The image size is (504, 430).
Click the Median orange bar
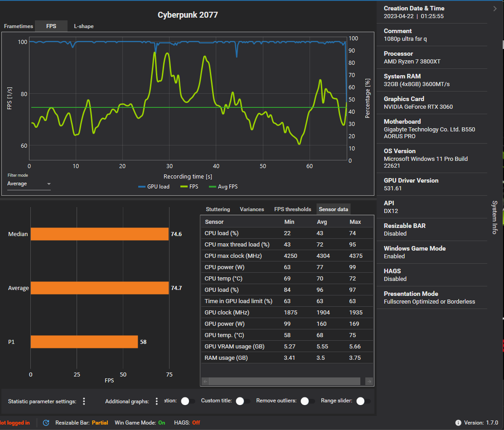[100, 234]
